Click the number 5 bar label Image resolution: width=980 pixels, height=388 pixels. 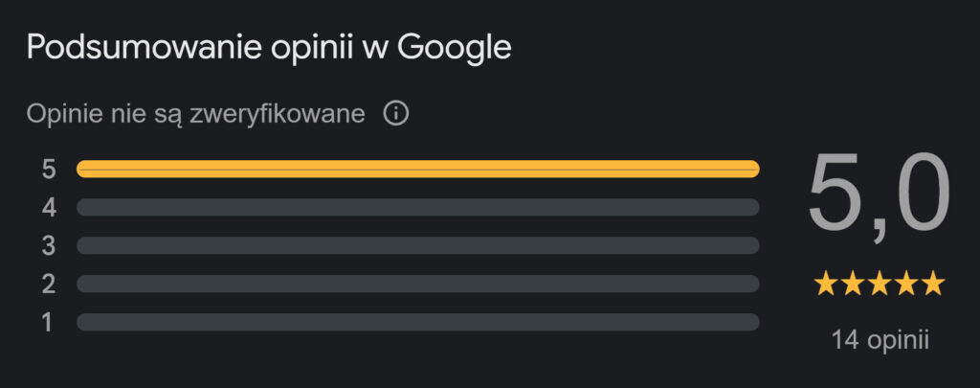tap(49, 170)
